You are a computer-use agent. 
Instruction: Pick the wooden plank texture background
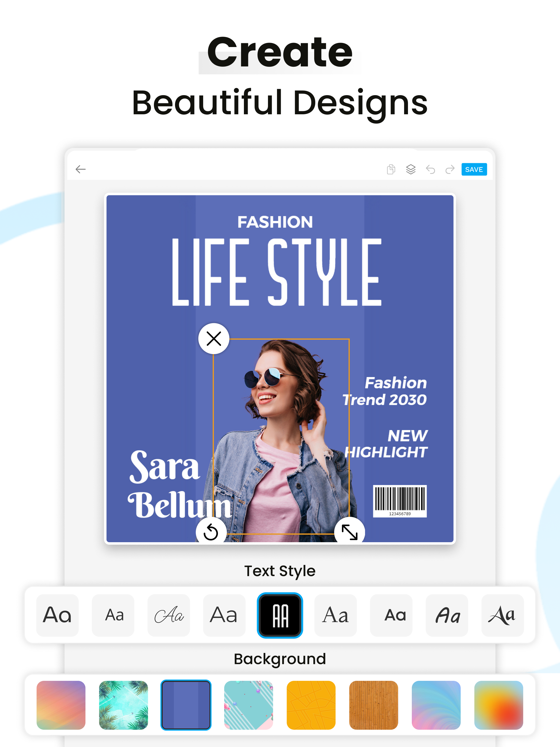tap(373, 705)
